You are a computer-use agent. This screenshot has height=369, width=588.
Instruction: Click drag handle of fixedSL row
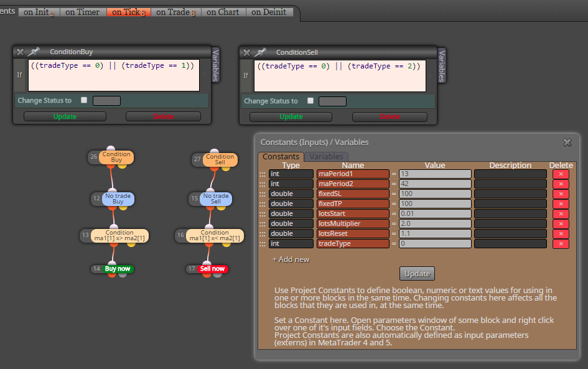click(262, 194)
